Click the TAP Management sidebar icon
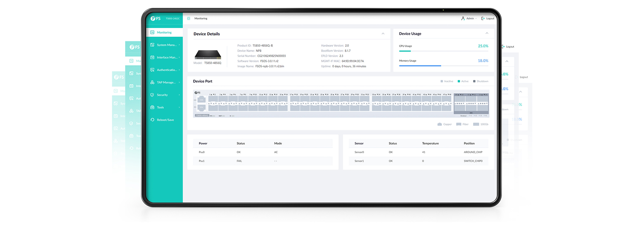The width and height of the screenshot is (644, 230). pos(152,82)
